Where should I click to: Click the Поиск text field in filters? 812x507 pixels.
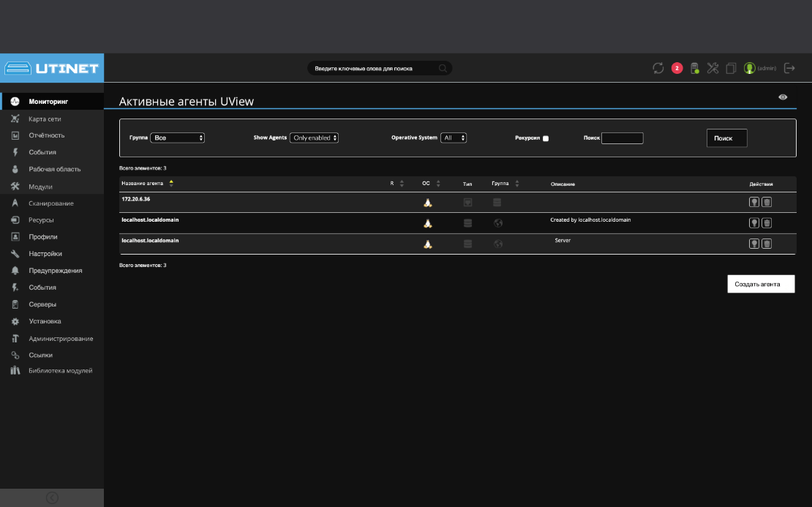622,138
